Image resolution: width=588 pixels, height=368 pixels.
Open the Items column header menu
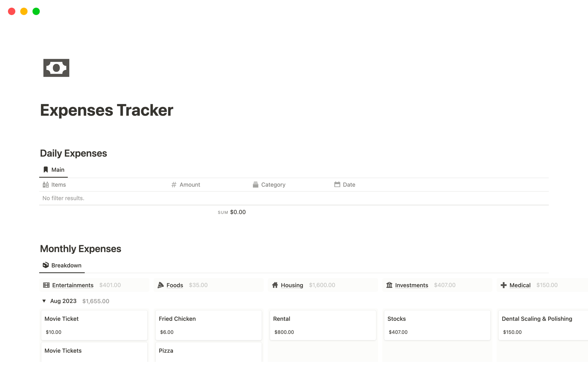[x=58, y=185]
